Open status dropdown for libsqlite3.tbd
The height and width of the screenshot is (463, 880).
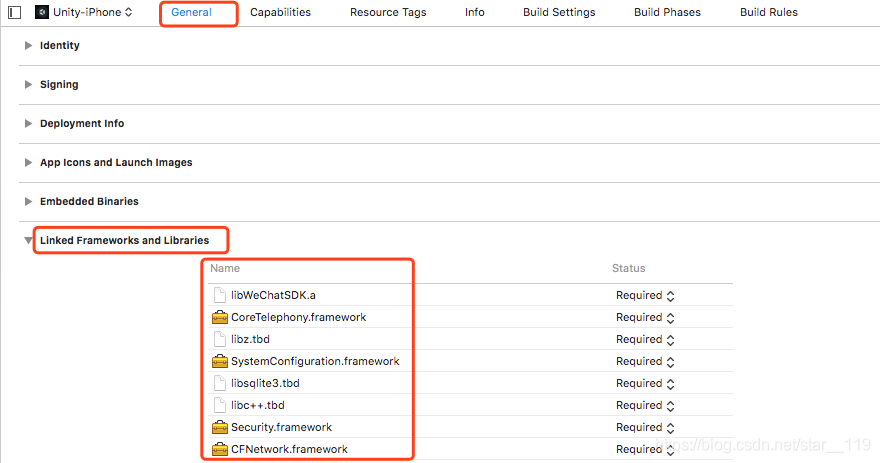645,383
